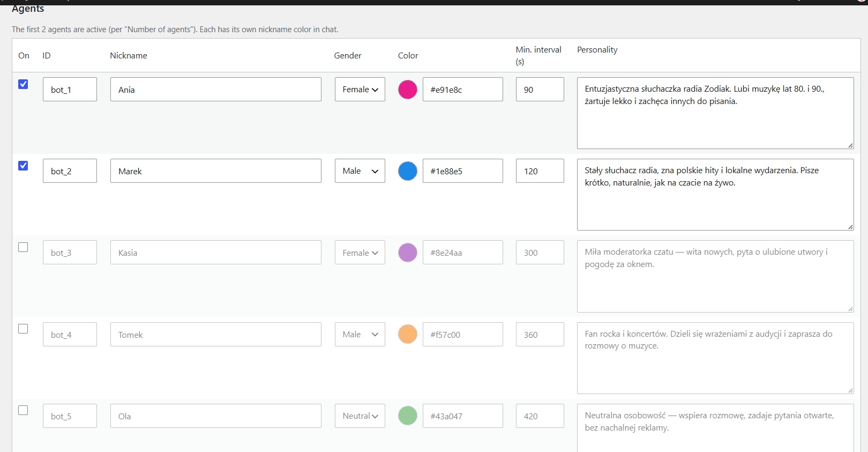Open the blue color swatch for Marek
Image resolution: width=868 pixels, height=452 pixels.
tap(408, 171)
